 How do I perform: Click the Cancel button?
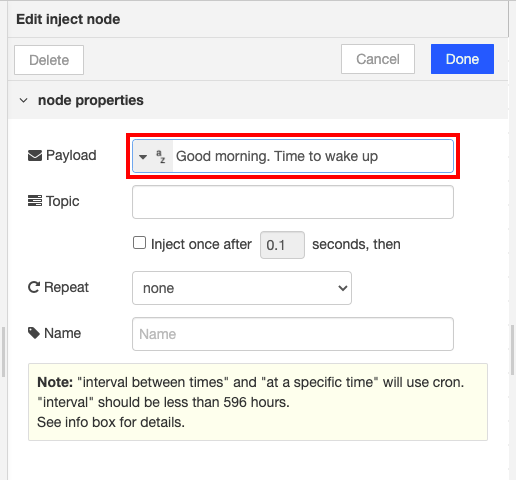(x=378, y=59)
